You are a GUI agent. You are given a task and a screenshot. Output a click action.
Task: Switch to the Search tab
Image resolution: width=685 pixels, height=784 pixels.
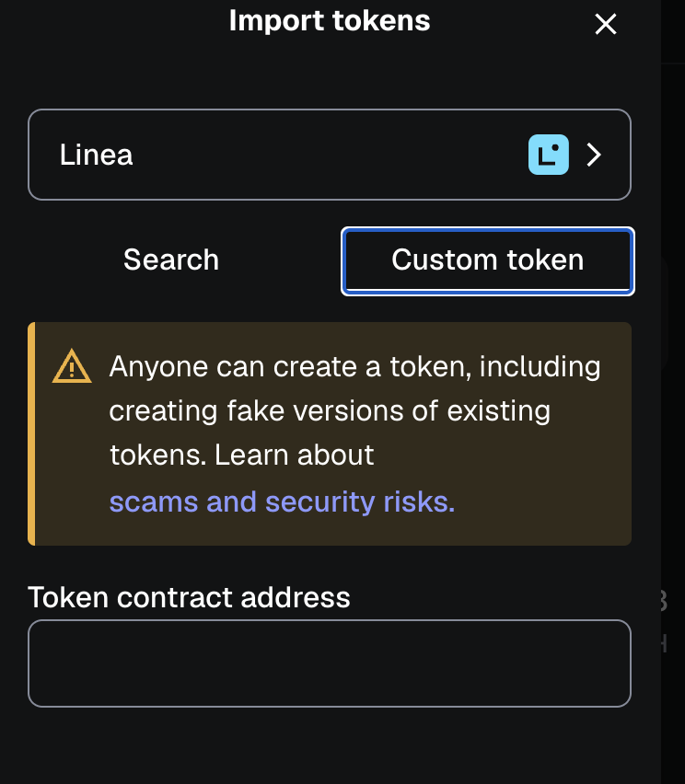pyautogui.click(x=171, y=260)
